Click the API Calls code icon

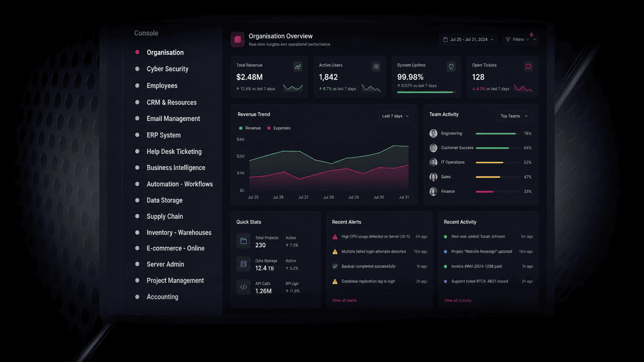pos(243,287)
